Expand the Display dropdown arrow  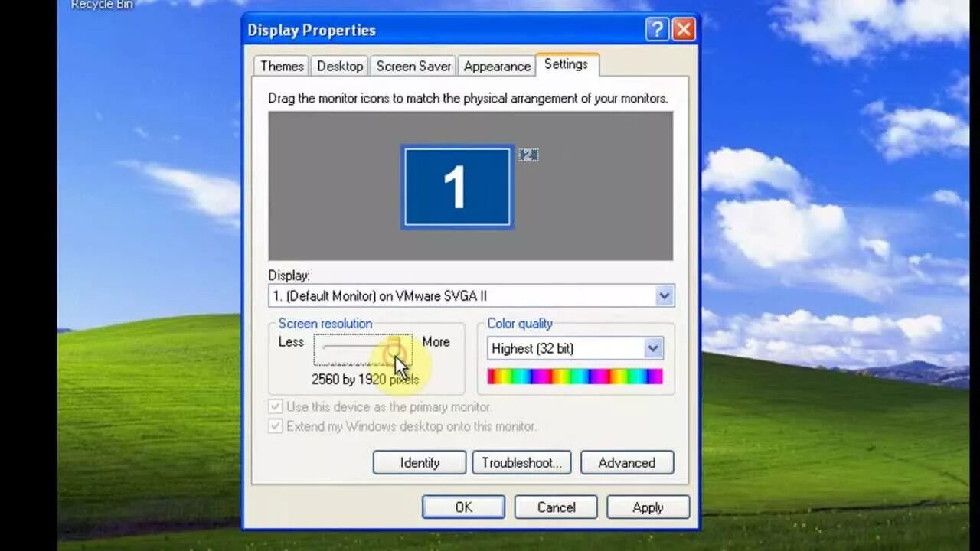664,295
